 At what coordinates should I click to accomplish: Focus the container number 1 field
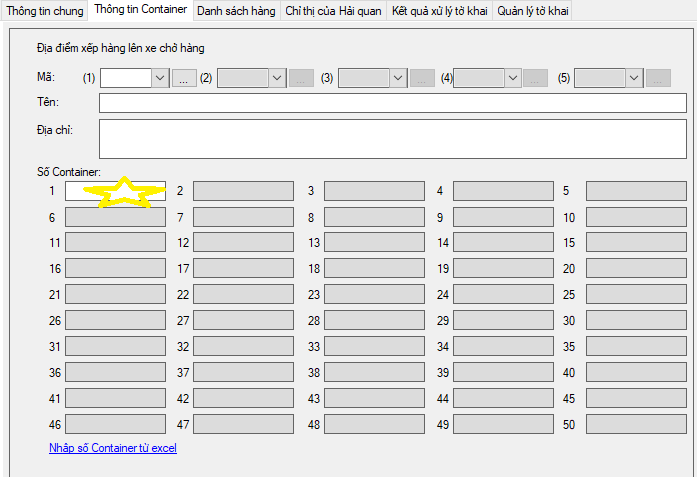tap(115, 191)
